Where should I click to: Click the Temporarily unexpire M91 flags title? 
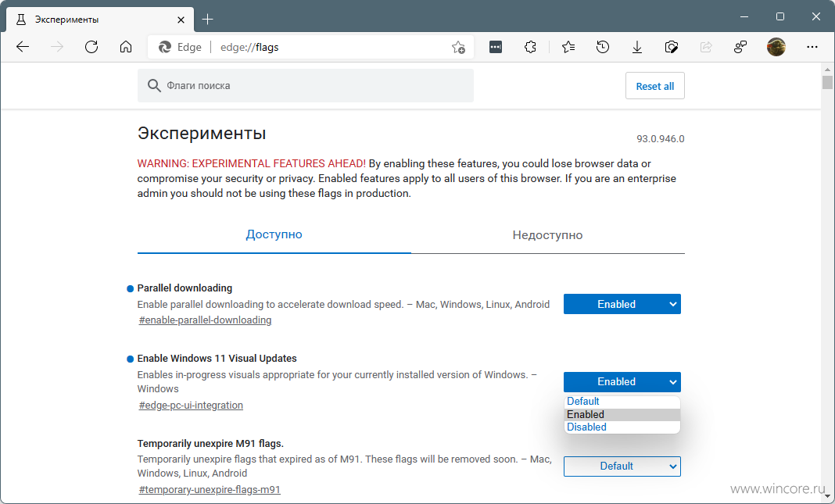[x=210, y=443]
